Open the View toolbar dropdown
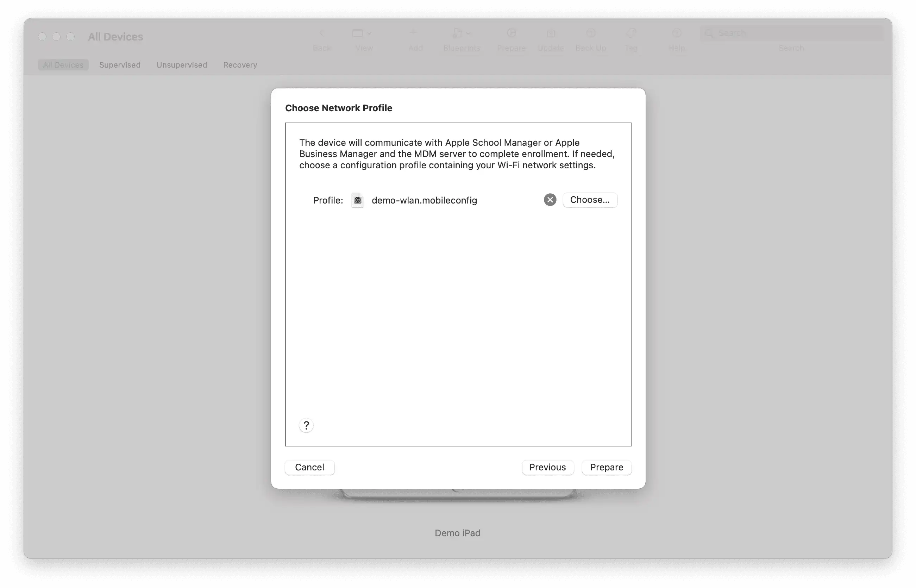 (362, 33)
